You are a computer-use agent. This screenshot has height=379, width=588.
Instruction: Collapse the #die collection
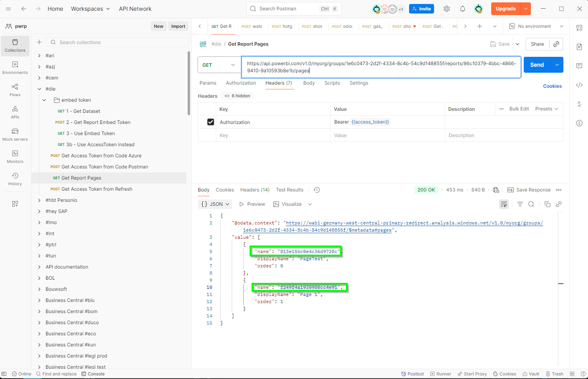click(x=39, y=89)
